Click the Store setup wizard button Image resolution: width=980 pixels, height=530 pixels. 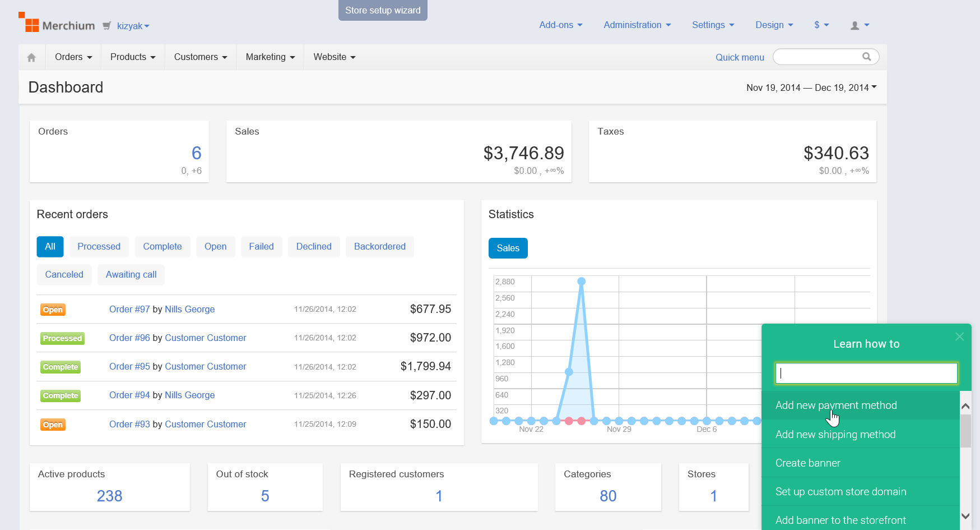(383, 10)
